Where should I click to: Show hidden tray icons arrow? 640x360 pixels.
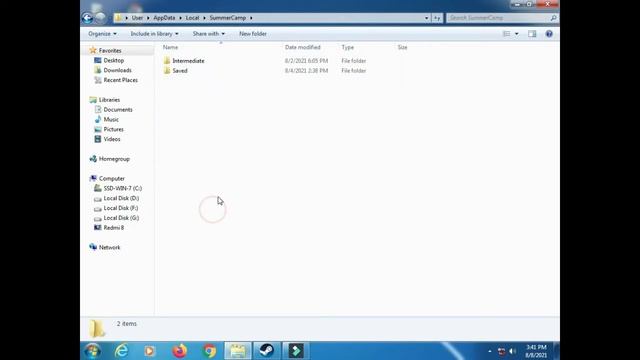pyautogui.click(x=490, y=351)
